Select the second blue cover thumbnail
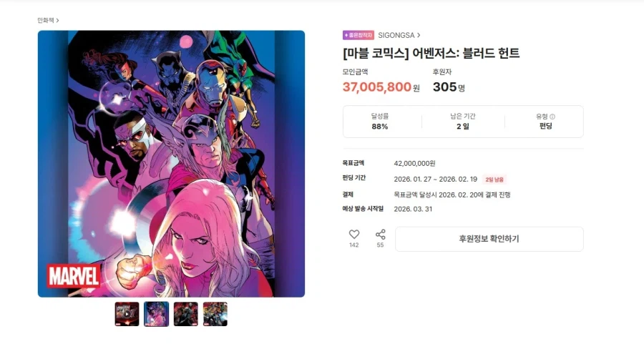This screenshot has height=344, width=644. (x=157, y=314)
